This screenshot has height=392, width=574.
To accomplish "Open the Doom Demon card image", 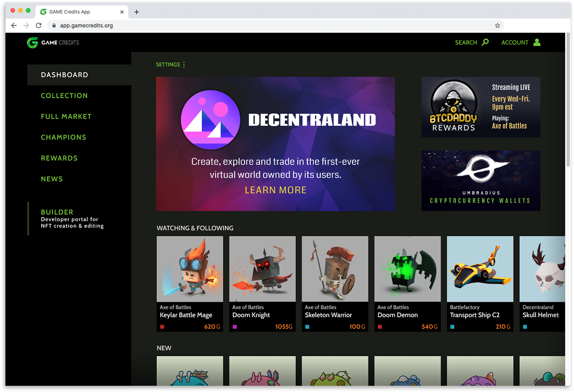I will [x=408, y=269].
